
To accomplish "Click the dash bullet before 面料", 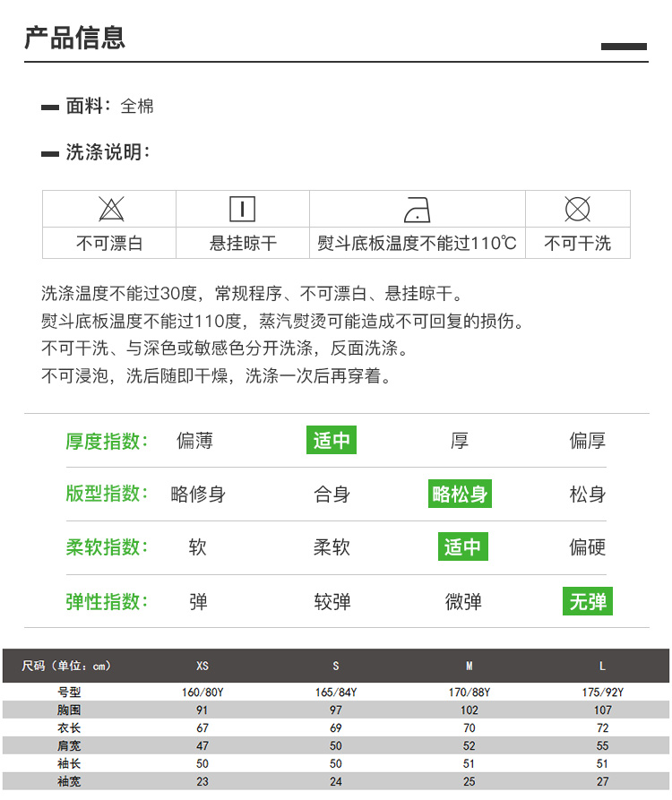I will 50,108.
